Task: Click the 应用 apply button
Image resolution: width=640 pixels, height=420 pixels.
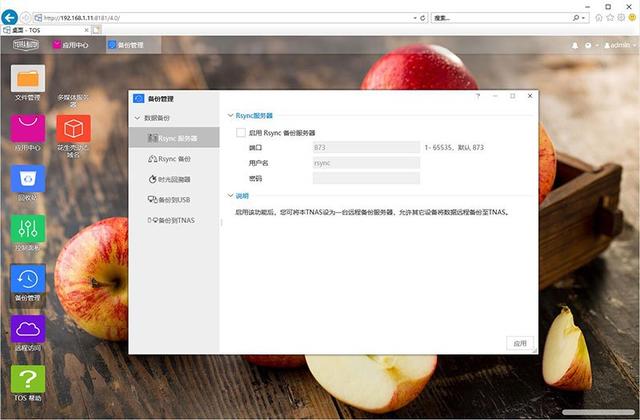Action: tap(520, 343)
